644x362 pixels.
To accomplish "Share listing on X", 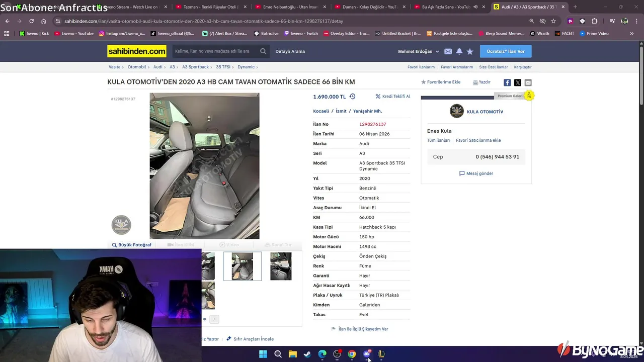I will pyautogui.click(x=518, y=82).
